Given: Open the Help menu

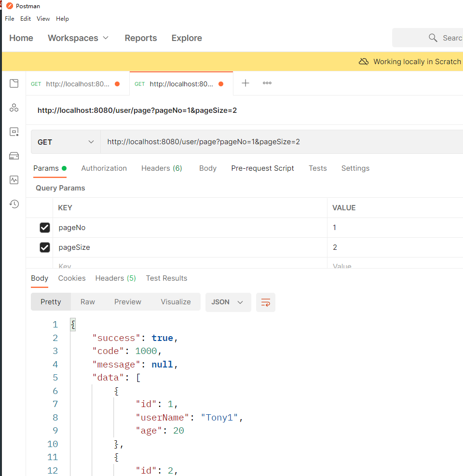Looking at the screenshot, I should point(62,18).
